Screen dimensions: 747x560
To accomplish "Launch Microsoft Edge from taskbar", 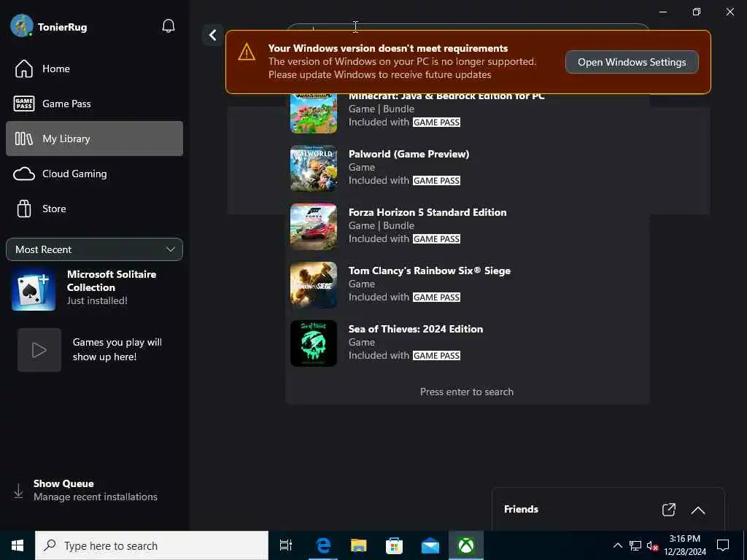I will (x=323, y=545).
